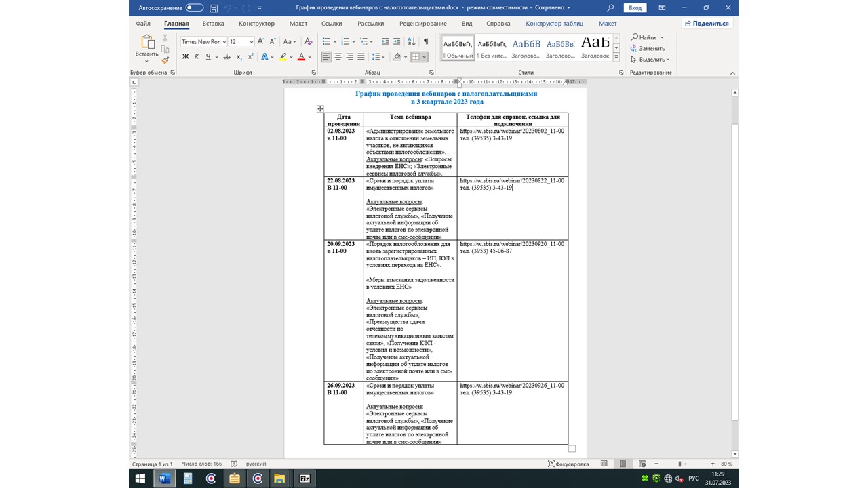Apply text effects with the blue A icon
The image size is (868, 488).
pyautogui.click(x=264, y=57)
